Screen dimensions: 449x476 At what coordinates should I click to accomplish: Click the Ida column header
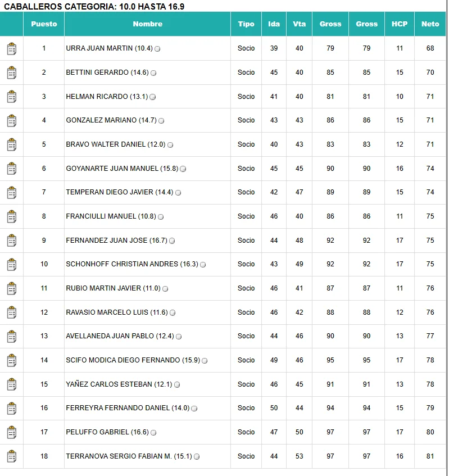(x=274, y=24)
